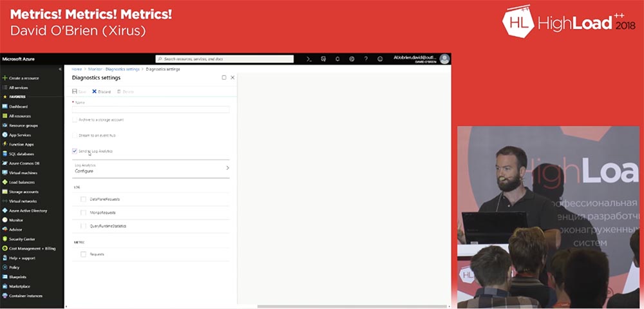The width and height of the screenshot is (644, 309).
Task: Close the Diagnostics settings blade
Action: click(x=232, y=77)
